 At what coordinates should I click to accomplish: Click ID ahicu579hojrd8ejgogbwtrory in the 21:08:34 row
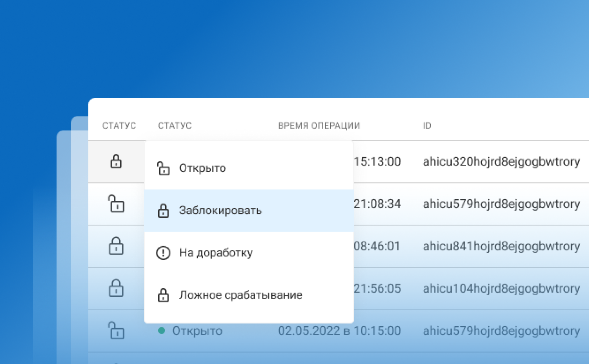[x=501, y=204]
